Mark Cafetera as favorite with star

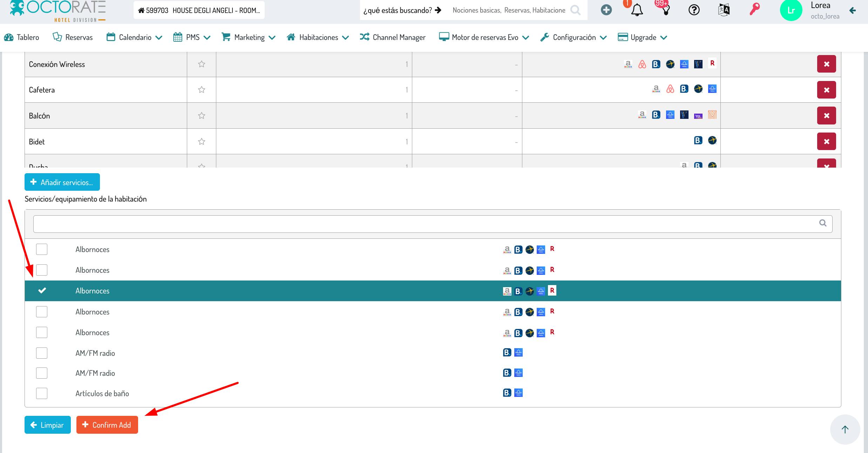202,90
